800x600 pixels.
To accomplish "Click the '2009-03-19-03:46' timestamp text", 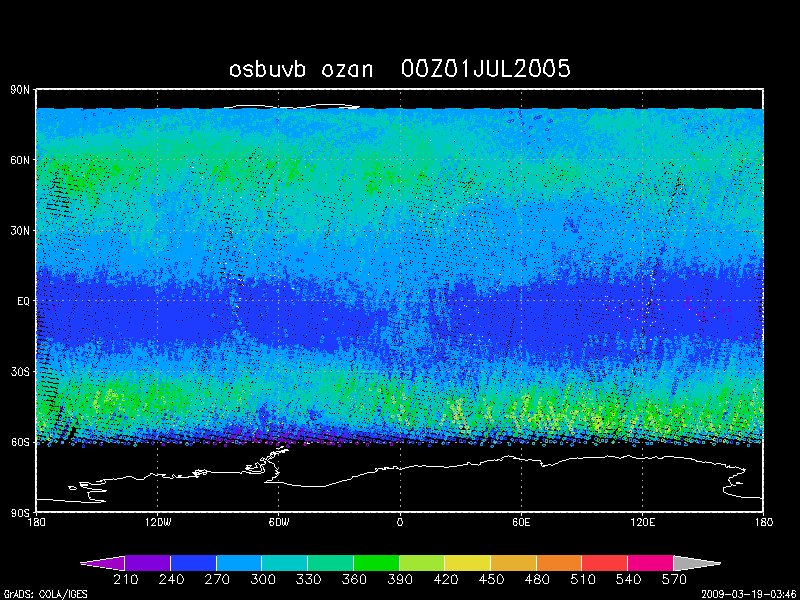I will (749, 593).
